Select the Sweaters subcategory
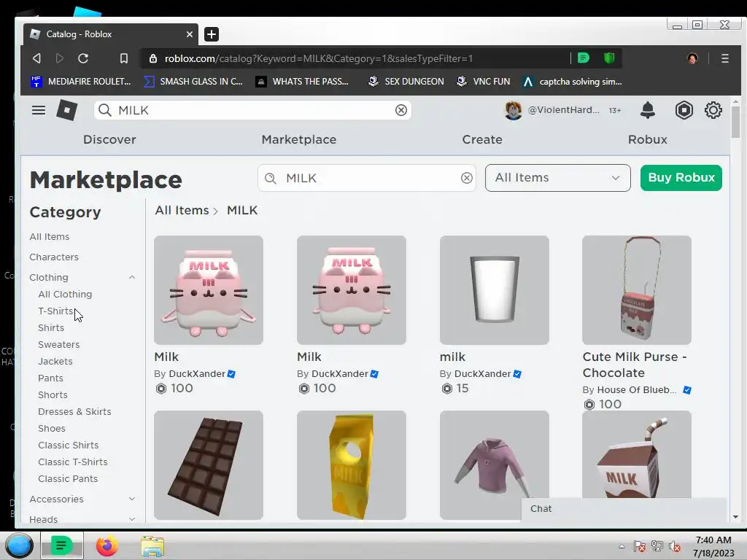The height and width of the screenshot is (560, 747). (58, 345)
